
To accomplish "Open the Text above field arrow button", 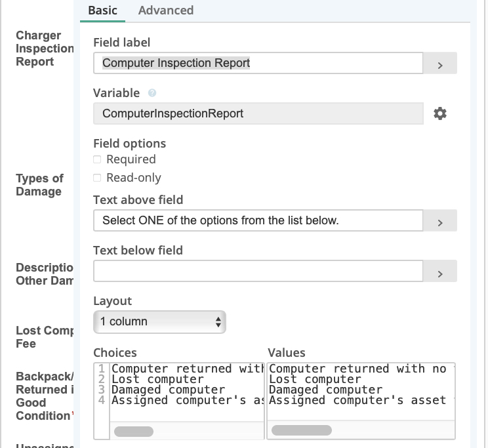I will [440, 221].
